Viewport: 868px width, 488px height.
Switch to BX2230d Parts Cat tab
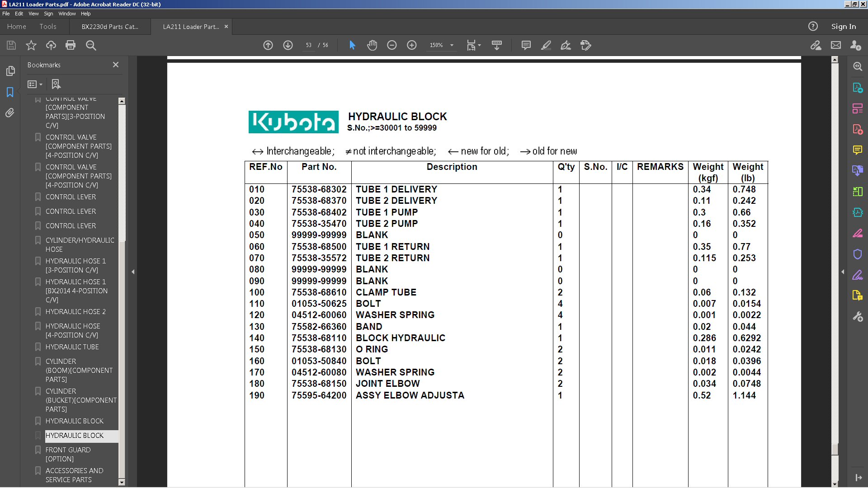(x=110, y=27)
